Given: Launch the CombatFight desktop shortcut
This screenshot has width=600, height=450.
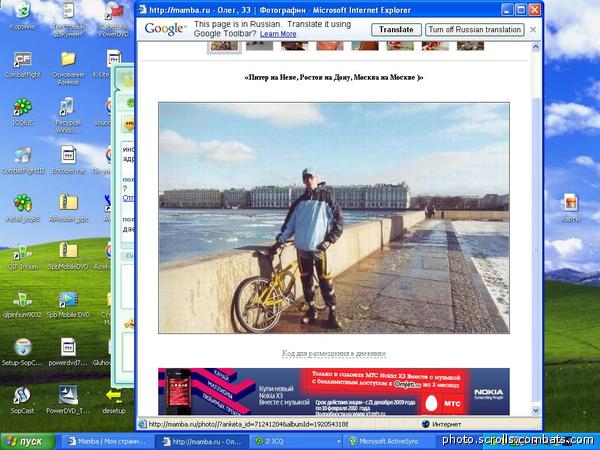Looking at the screenshot, I should [22, 64].
